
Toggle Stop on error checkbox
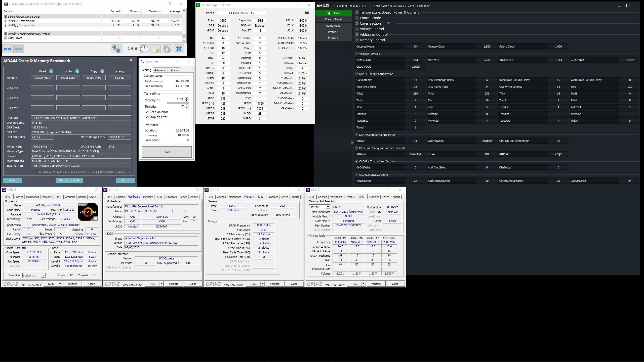point(147,117)
